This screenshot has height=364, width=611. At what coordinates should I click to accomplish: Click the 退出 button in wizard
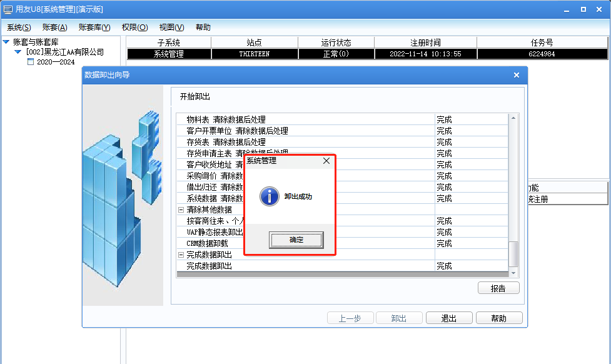(449, 318)
